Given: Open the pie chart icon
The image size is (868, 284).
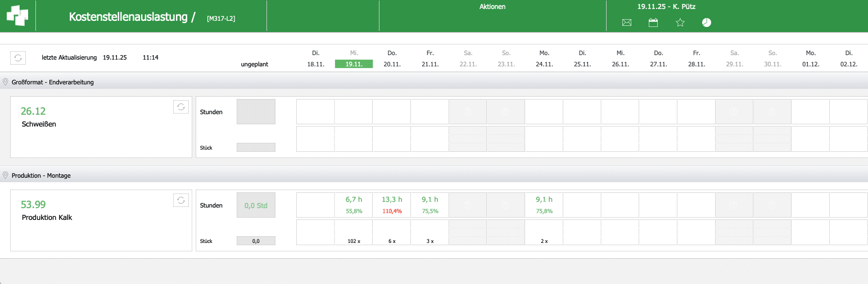Looking at the screenshot, I should pyautogui.click(x=707, y=22).
